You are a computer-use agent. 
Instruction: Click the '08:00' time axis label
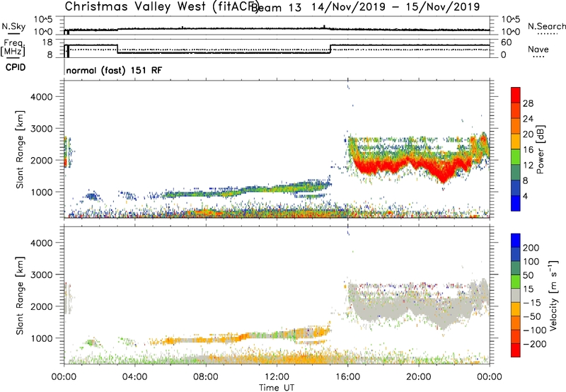(x=206, y=377)
